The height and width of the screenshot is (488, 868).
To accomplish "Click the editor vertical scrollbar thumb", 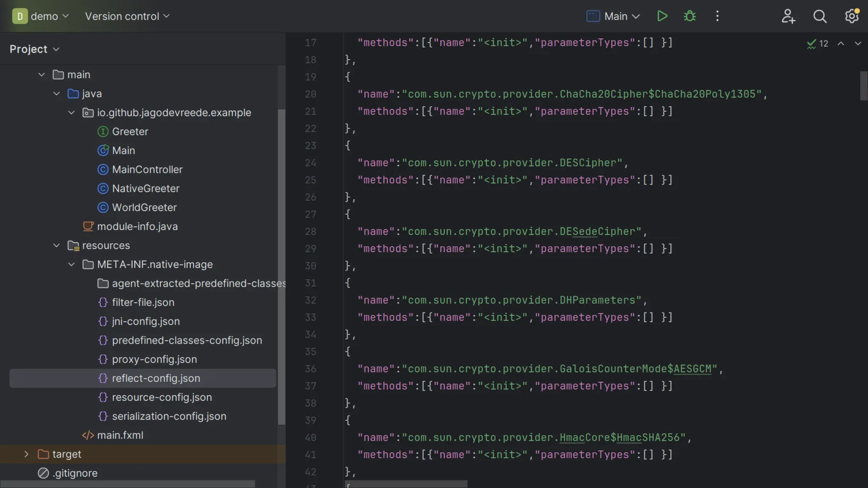I will [863, 86].
